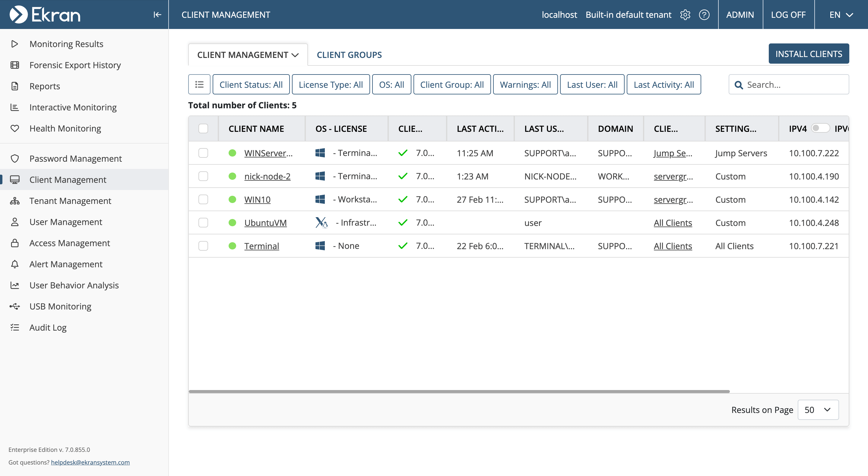Collapse the sidebar with the arrow icon
Screen dimensions: 868x476
click(157, 14)
